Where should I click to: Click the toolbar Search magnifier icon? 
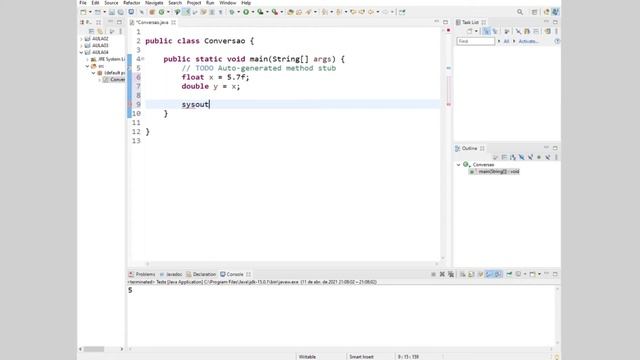click(x=520, y=12)
